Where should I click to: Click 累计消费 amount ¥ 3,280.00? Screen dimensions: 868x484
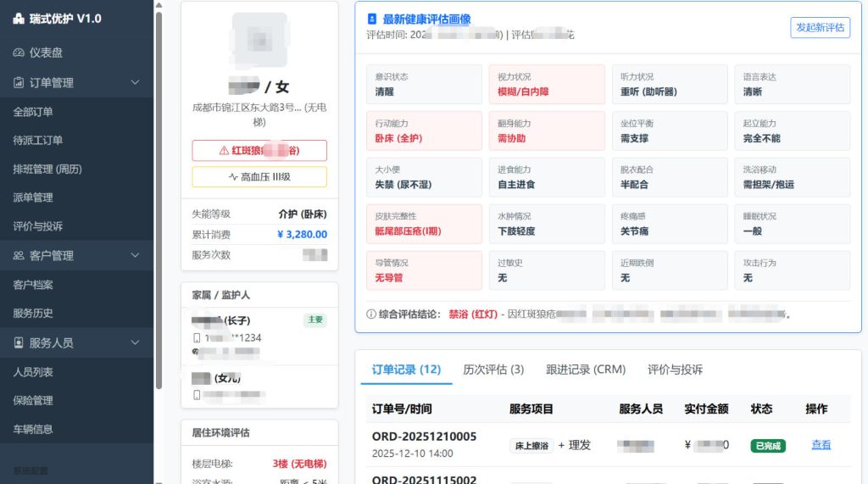[303, 234]
